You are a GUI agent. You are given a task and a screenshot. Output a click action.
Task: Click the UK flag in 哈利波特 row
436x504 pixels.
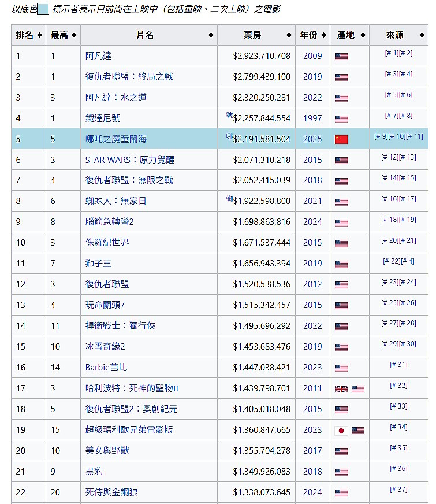(341, 389)
